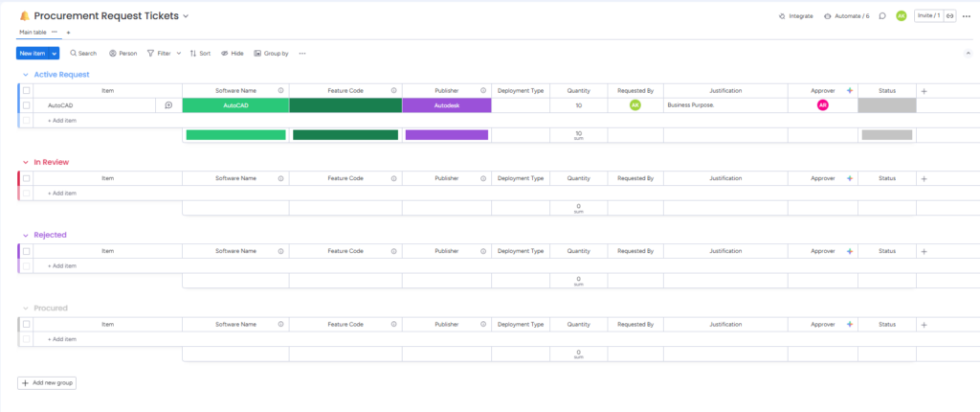Expand the board title dropdown chevron
Screen dimensions: 980x412
pyautogui.click(x=186, y=16)
